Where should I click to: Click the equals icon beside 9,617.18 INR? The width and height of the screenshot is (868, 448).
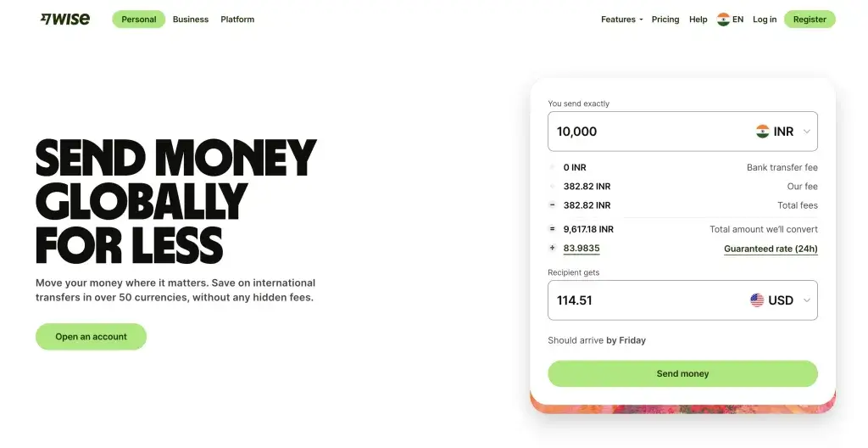[x=553, y=229]
